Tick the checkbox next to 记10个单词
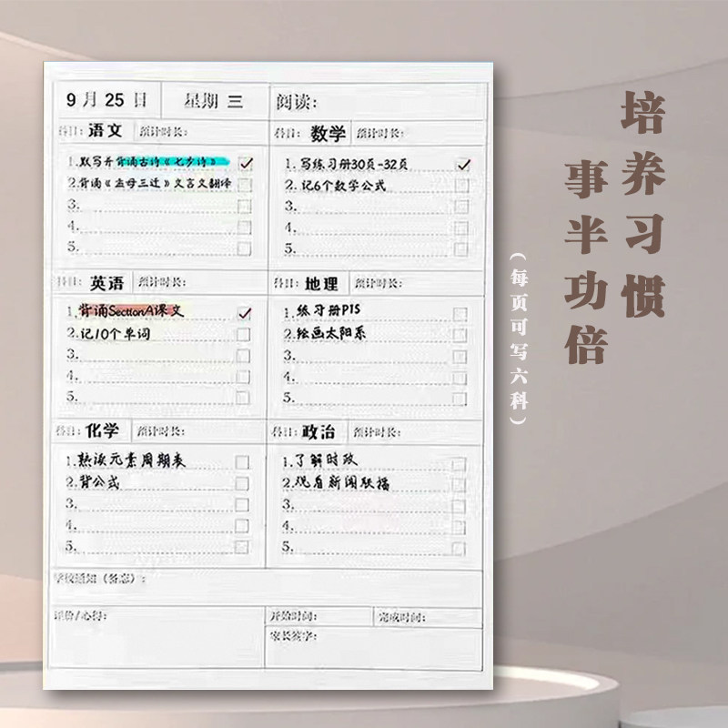Image resolution: width=728 pixels, height=728 pixels. (243, 334)
